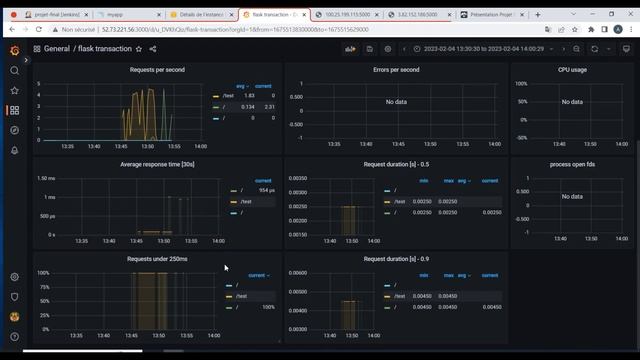
Task: Star the flask transaction dashboard
Action: (x=139, y=49)
